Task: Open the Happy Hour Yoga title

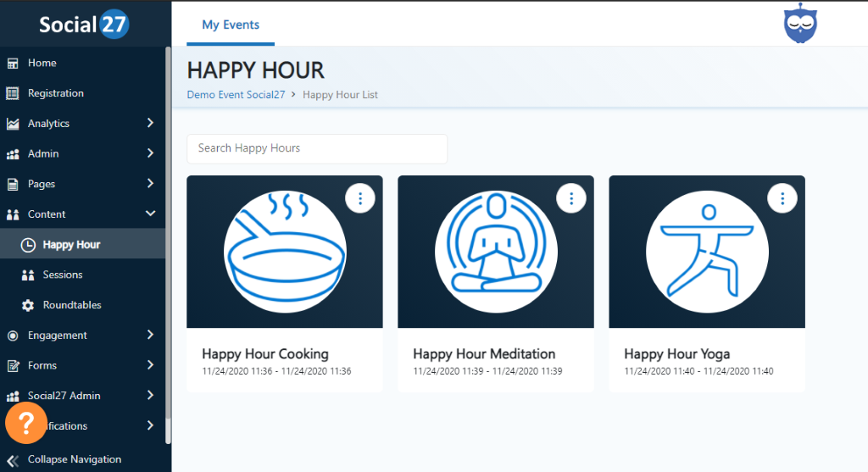Action: (x=676, y=354)
